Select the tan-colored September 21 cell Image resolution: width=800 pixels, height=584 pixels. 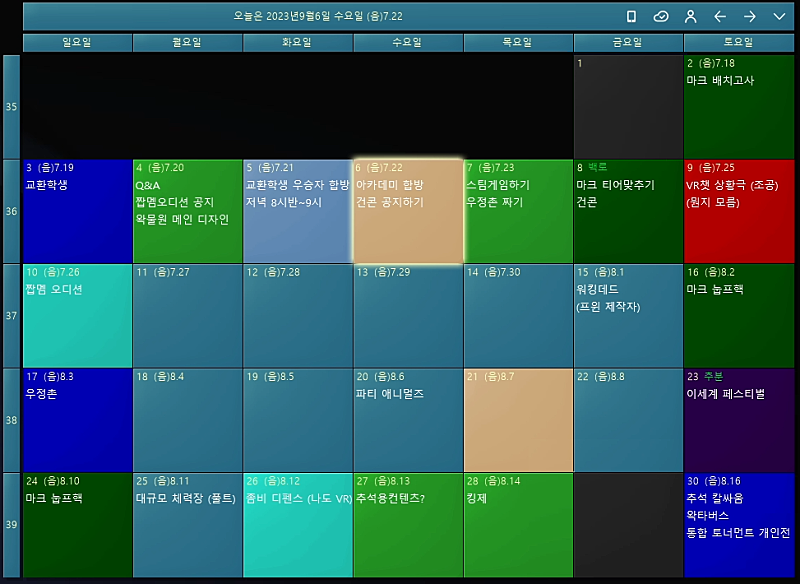pyautogui.click(x=518, y=420)
